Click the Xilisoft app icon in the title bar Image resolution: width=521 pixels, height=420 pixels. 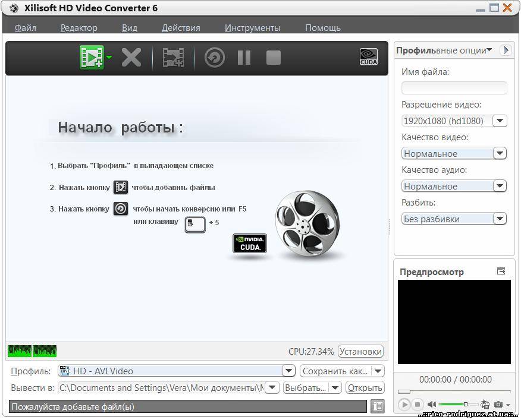(x=14, y=8)
